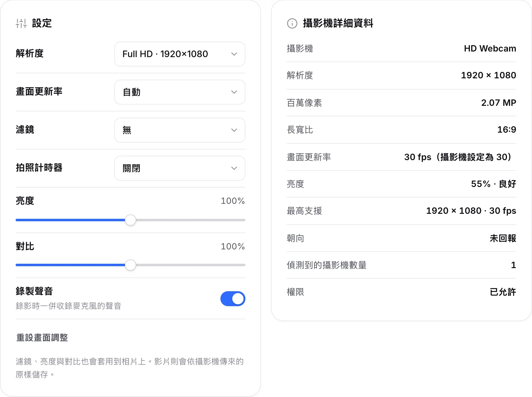Open the 拍照計時器 dropdown set to 關閉

tap(180, 168)
